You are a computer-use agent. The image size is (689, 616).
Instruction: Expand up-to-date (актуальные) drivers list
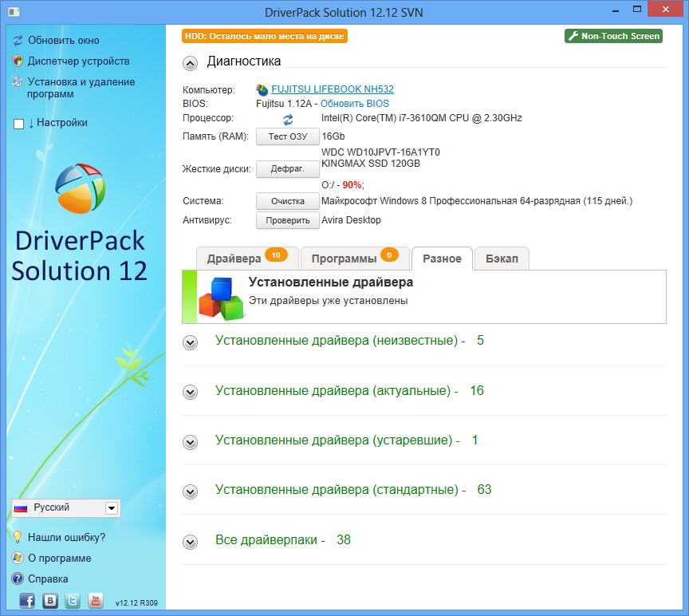click(190, 392)
